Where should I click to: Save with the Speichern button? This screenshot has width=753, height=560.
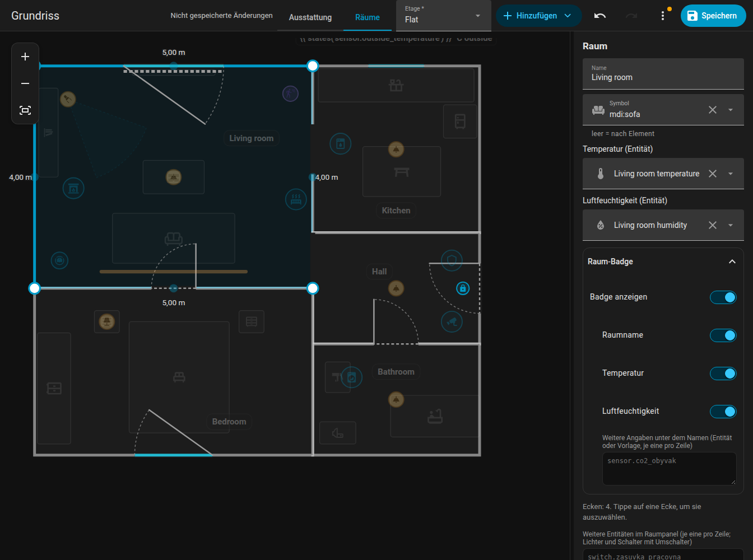(713, 16)
